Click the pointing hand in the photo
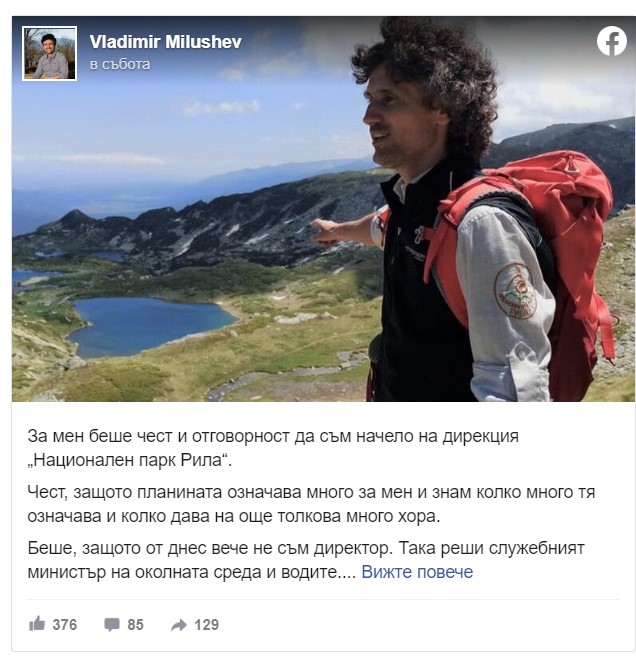The width and height of the screenshot is (636, 658). (327, 232)
